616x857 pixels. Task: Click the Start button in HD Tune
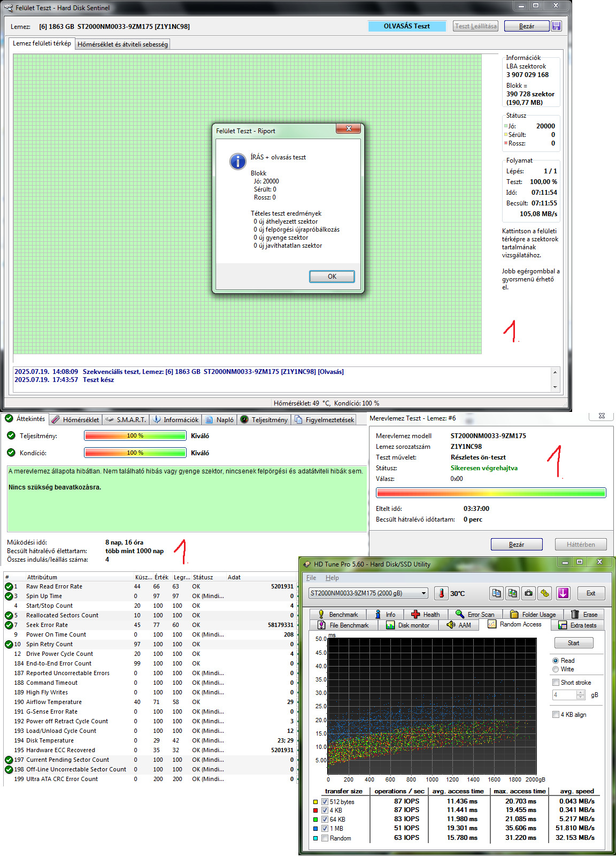pos(573,643)
